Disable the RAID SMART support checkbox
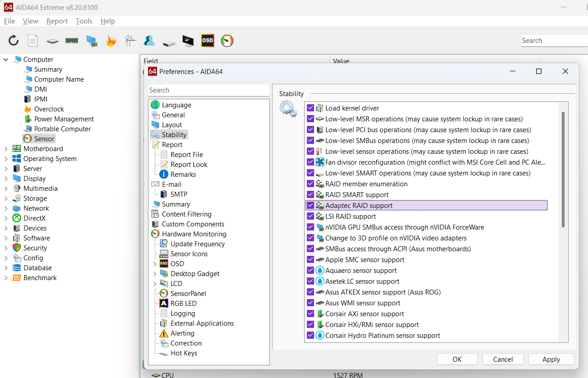Image resolution: width=588 pixels, height=378 pixels. coord(310,195)
